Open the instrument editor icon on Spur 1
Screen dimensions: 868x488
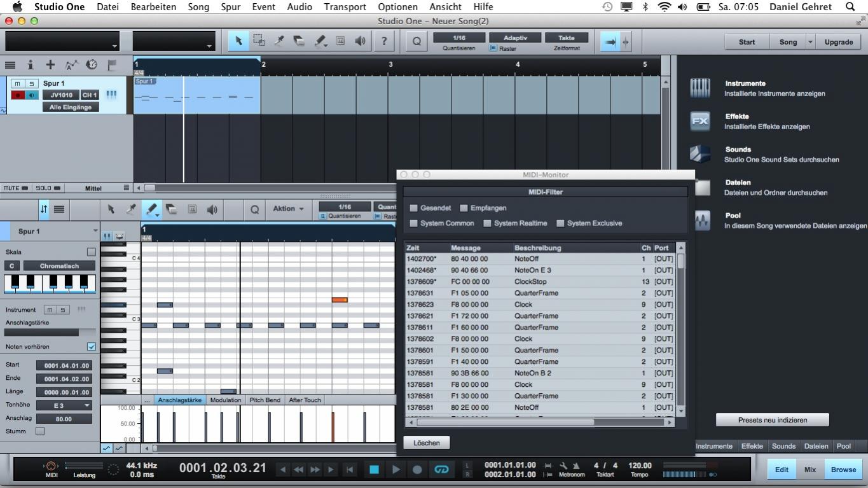pos(111,95)
